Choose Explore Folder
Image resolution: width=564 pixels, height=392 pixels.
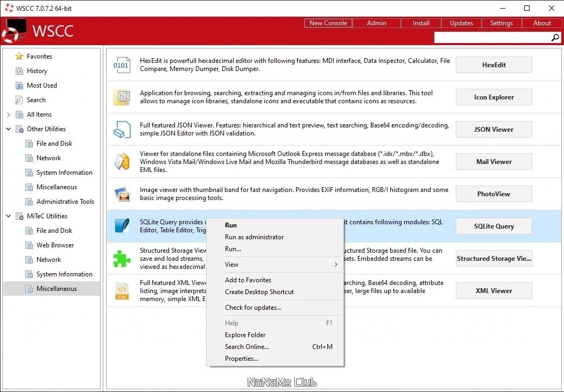click(x=275, y=335)
